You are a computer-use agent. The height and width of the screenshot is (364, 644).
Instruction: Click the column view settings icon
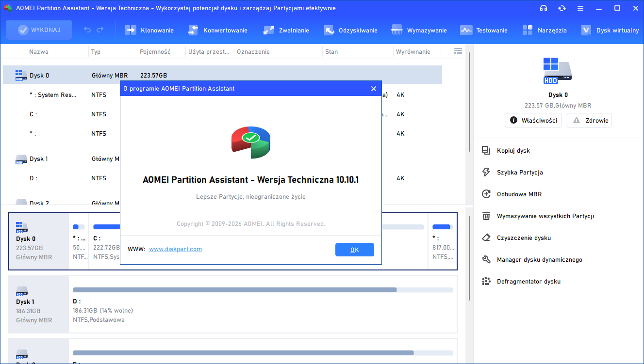[458, 51]
